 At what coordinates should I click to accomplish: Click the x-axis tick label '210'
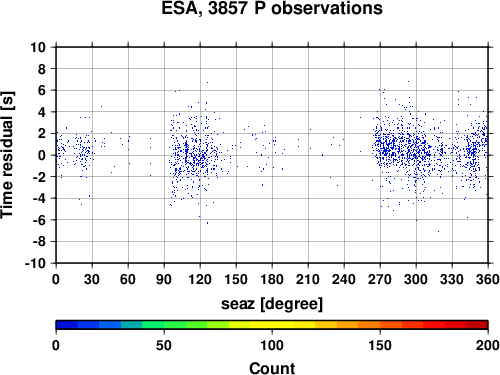coord(308,279)
